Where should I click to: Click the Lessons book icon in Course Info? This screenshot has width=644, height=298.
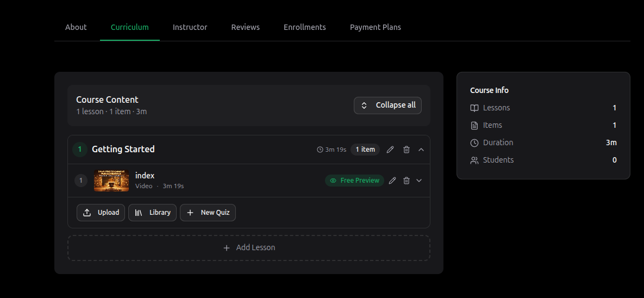click(x=474, y=108)
